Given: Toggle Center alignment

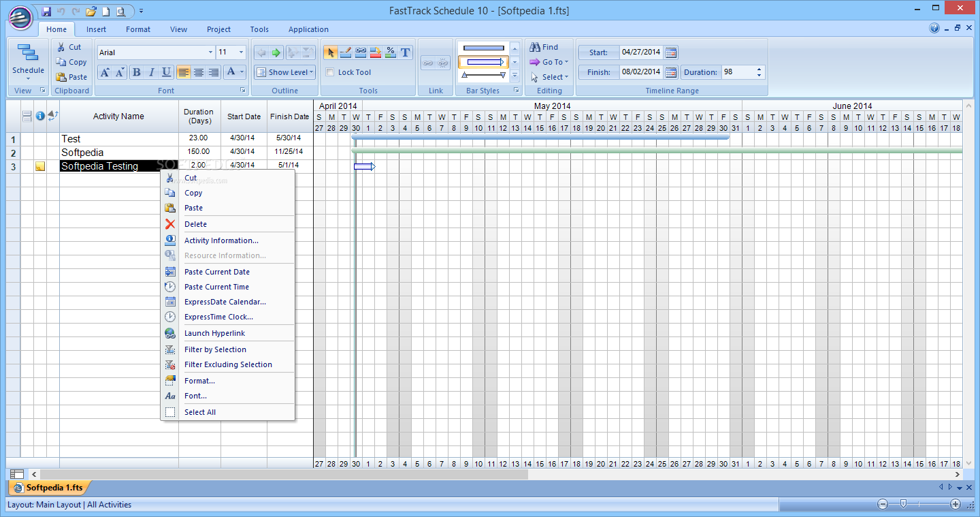Looking at the screenshot, I should (x=199, y=72).
